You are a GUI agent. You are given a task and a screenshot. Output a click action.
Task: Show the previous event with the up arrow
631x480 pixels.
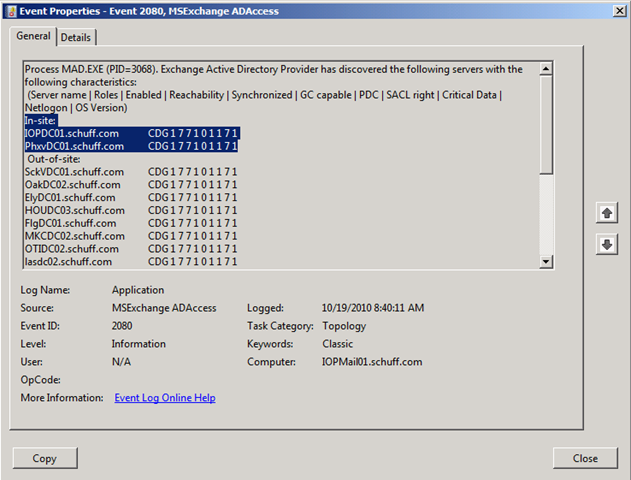pos(606,212)
